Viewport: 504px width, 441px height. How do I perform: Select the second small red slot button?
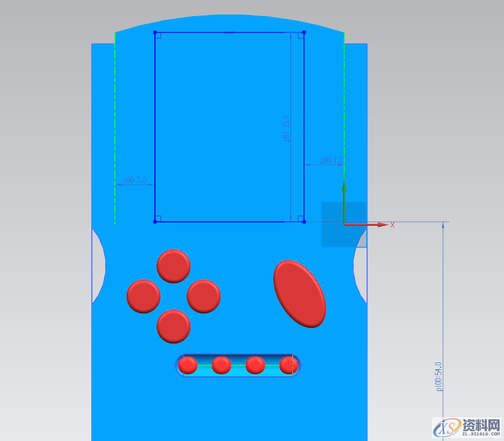(222, 365)
